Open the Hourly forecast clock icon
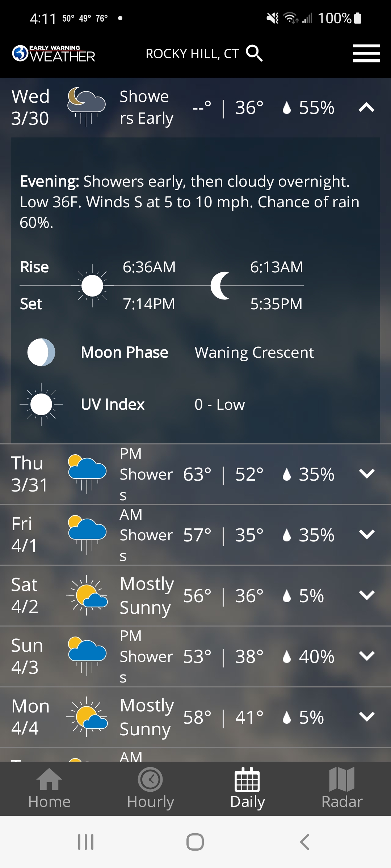391x868 pixels. [150, 779]
